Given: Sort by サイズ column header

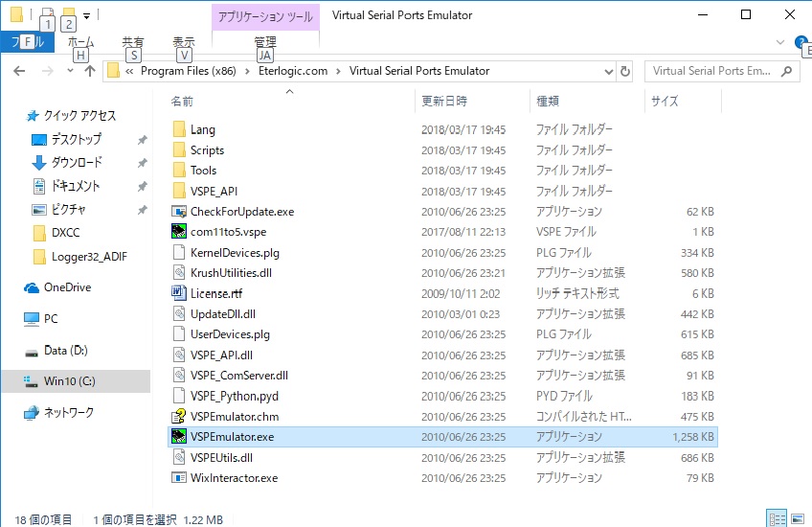Looking at the screenshot, I should point(683,101).
